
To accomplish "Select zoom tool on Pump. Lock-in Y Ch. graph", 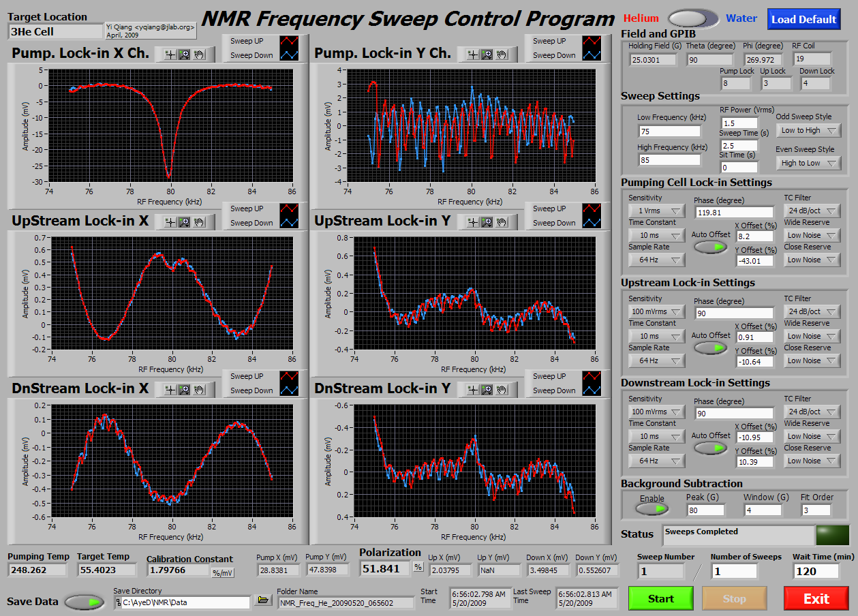I will pyautogui.click(x=487, y=54).
